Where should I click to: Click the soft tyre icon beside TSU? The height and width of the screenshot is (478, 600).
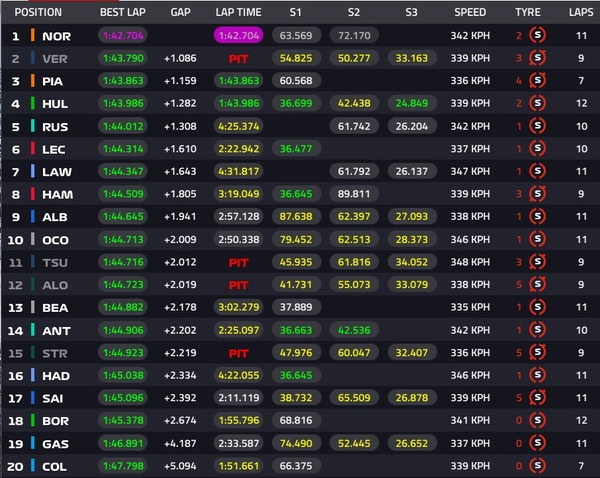[537, 262]
